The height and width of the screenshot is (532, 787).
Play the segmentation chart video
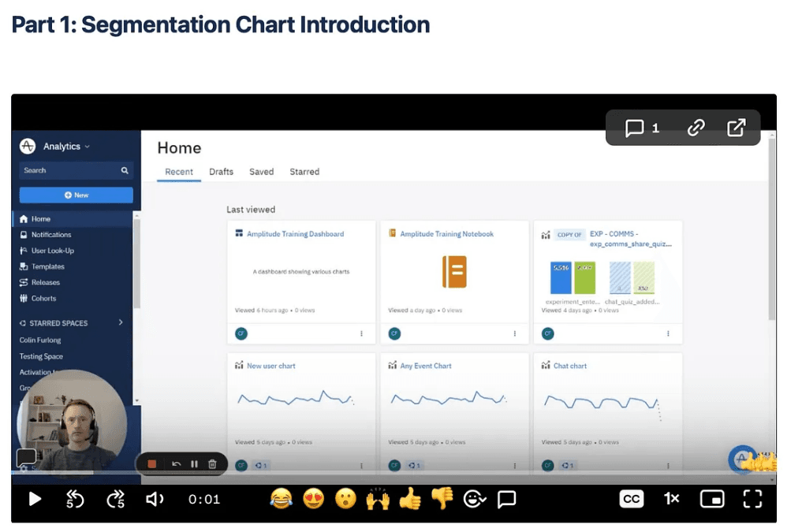point(35,498)
